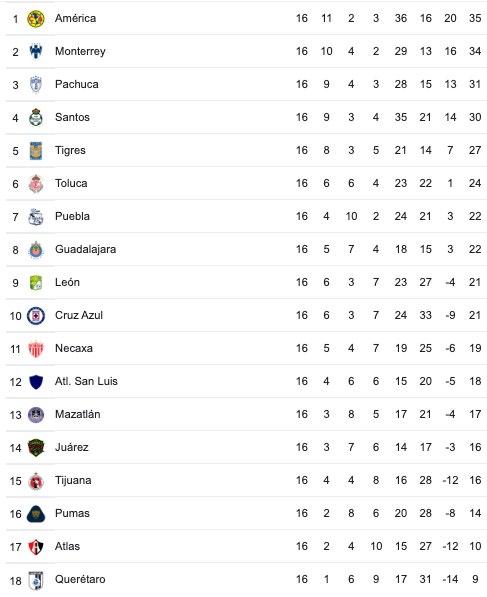Open the Tijuana team name link

(x=73, y=480)
